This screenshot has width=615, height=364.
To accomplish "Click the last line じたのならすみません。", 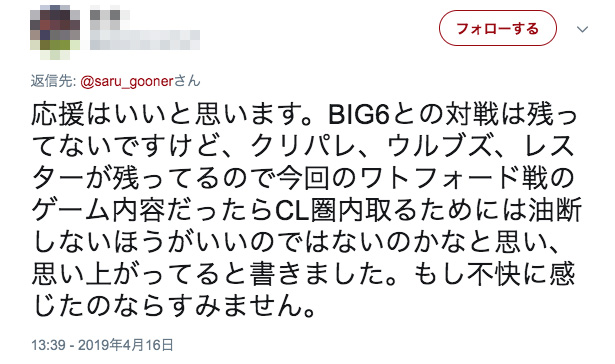I will coord(173,306).
